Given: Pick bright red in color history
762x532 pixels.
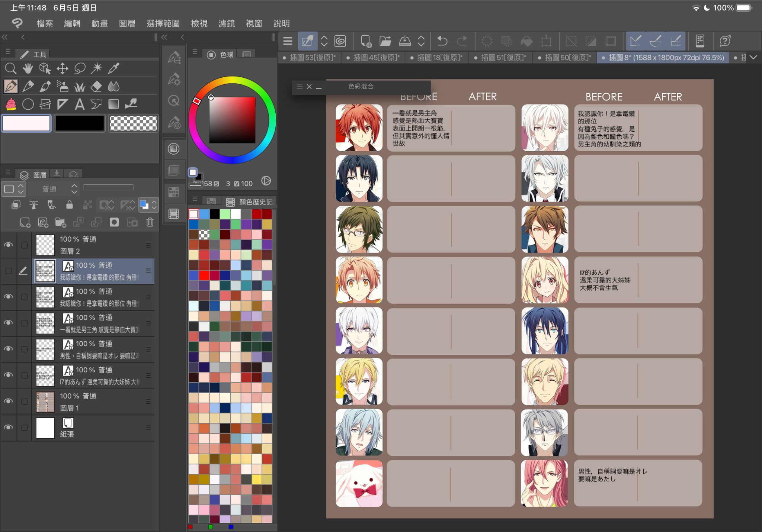Looking at the screenshot, I should click(x=204, y=275).
